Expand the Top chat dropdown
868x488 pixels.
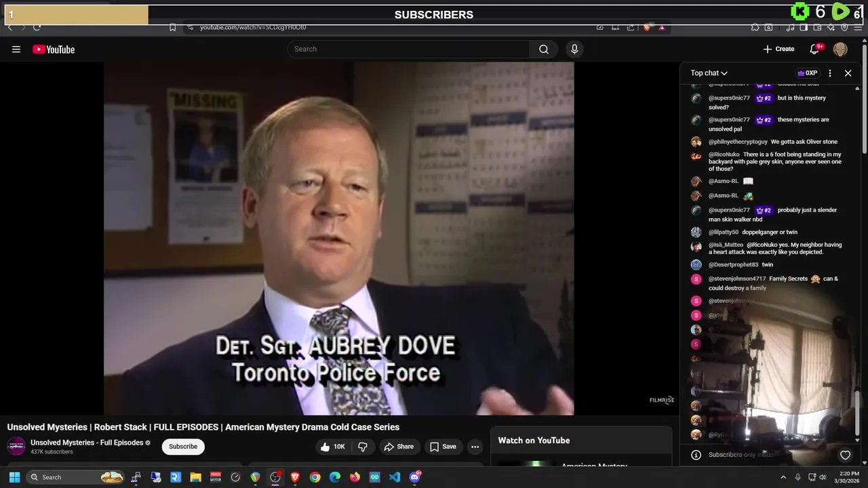[709, 73]
